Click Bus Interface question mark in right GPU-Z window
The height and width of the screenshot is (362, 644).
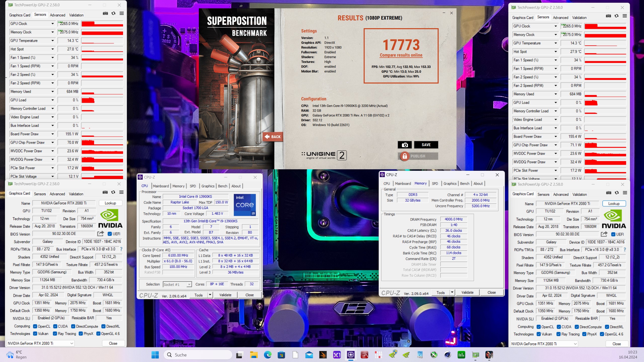(x=625, y=250)
